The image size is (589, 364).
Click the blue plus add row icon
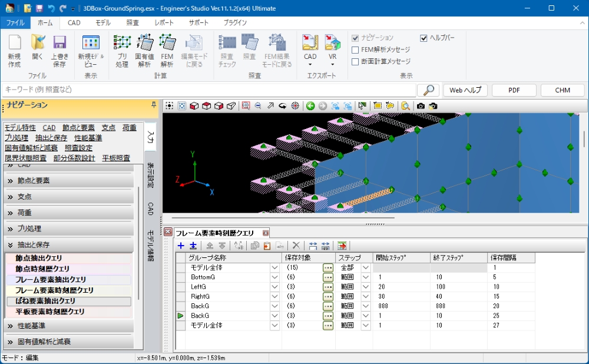tap(181, 246)
